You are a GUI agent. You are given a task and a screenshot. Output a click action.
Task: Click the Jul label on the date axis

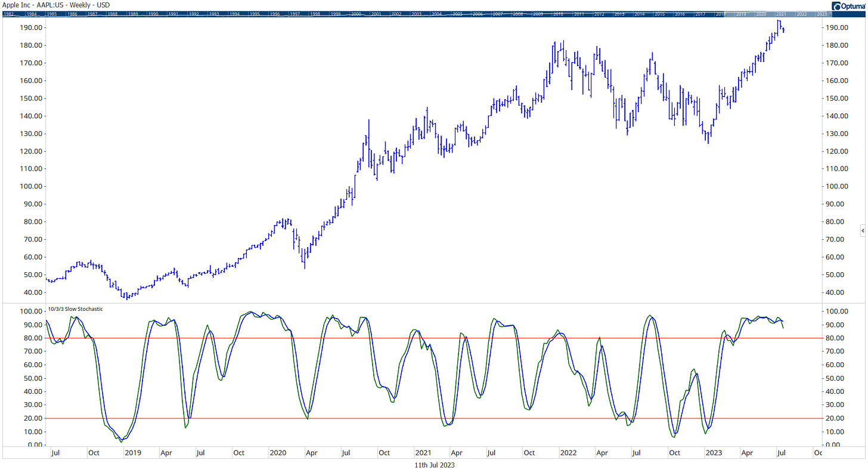(x=55, y=453)
